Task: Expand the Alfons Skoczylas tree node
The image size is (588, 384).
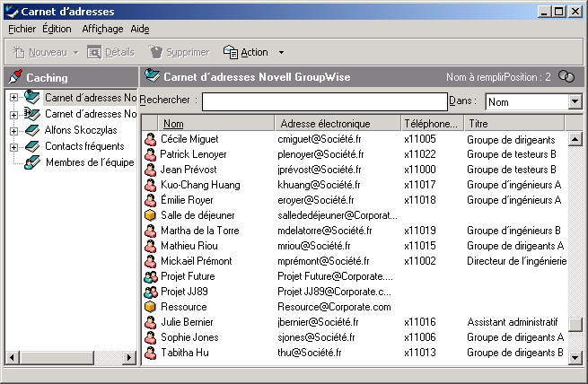Action: click(14, 130)
